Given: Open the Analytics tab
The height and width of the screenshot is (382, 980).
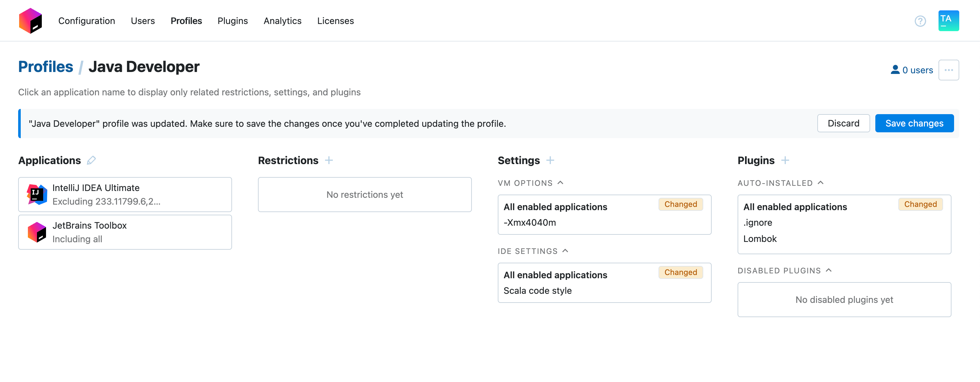Looking at the screenshot, I should click(x=282, y=20).
